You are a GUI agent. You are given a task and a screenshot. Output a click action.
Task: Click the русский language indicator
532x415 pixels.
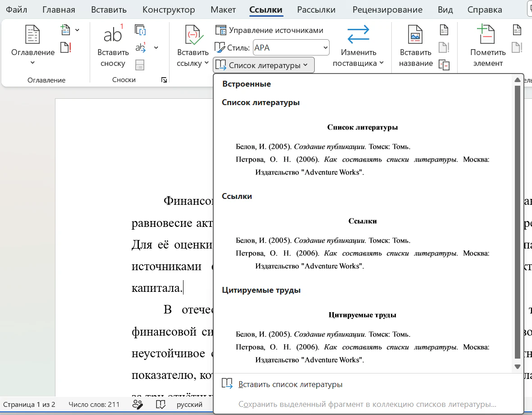click(x=189, y=405)
